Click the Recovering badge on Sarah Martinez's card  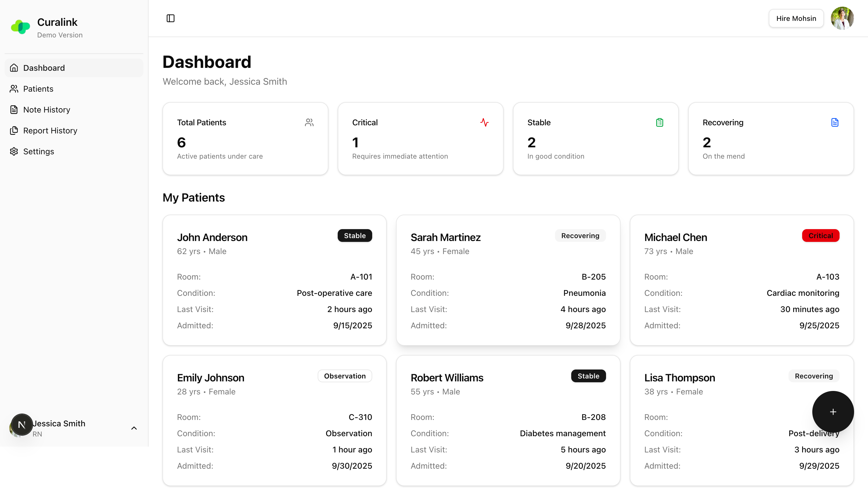(580, 235)
